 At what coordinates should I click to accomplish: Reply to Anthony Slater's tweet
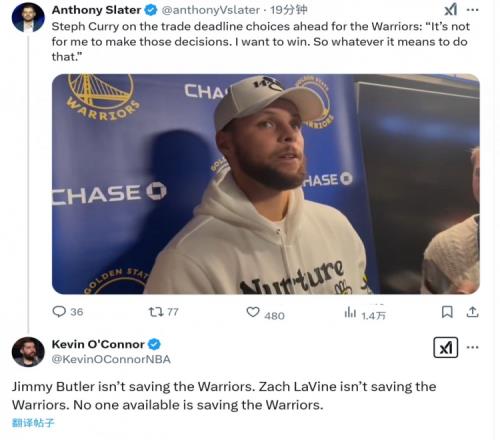(68, 312)
